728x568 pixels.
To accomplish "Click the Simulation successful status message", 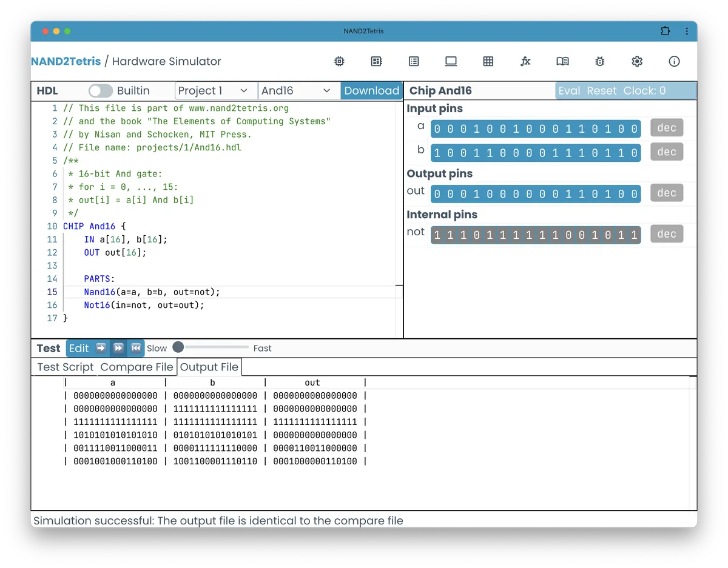I will click(218, 521).
